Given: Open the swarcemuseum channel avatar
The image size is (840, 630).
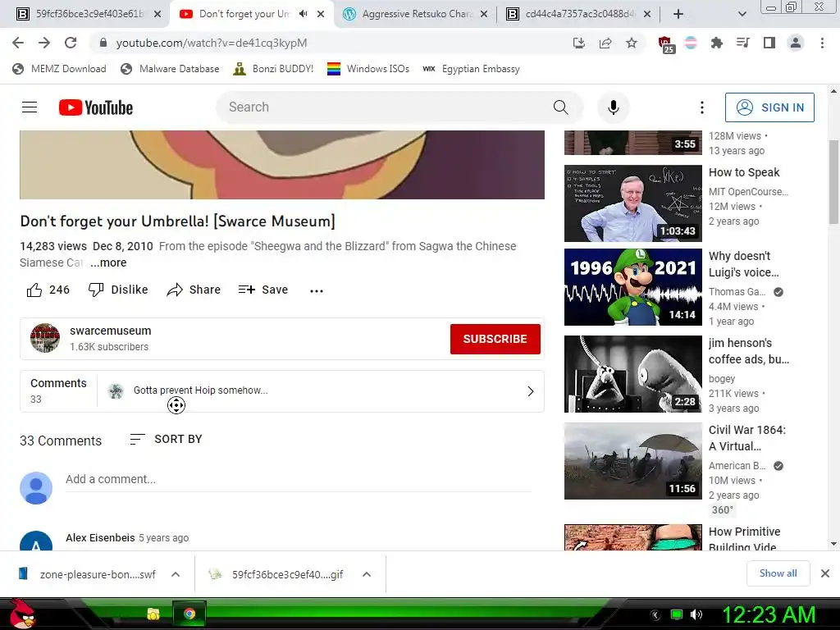Looking at the screenshot, I should point(45,338).
